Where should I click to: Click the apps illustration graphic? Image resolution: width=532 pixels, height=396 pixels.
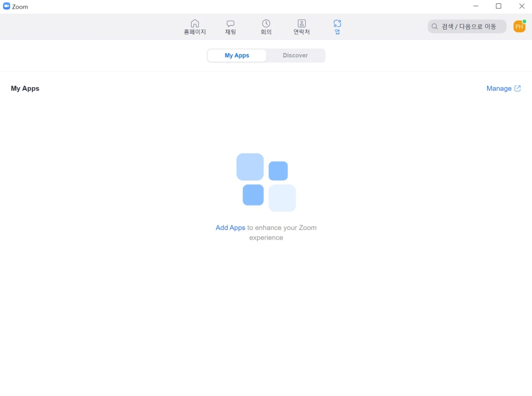266,182
